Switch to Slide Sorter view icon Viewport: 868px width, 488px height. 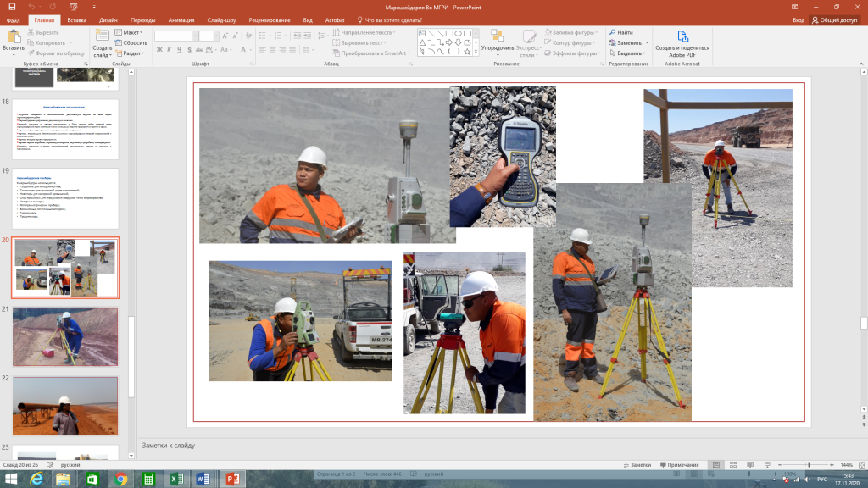(733, 465)
